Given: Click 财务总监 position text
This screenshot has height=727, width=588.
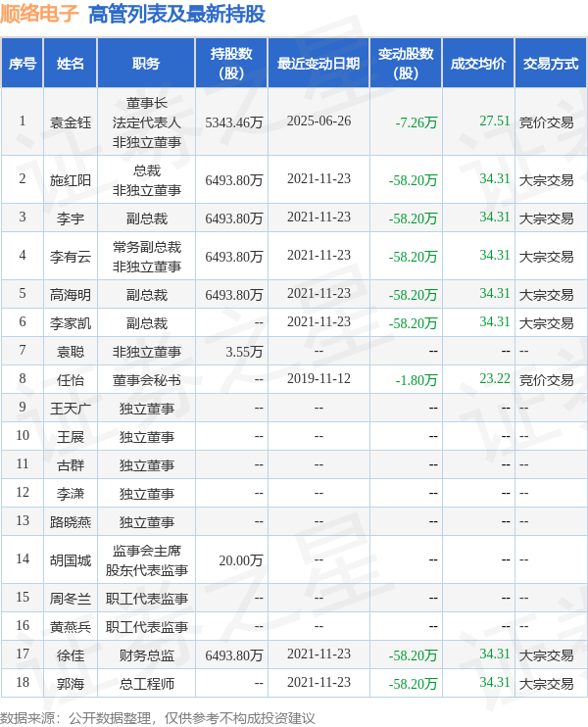Looking at the screenshot, I should pyautogui.click(x=147, y=655).
